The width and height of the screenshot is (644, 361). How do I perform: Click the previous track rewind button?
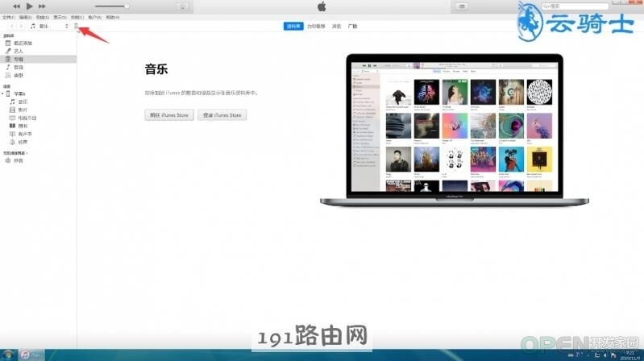click(x=16, y=6)
